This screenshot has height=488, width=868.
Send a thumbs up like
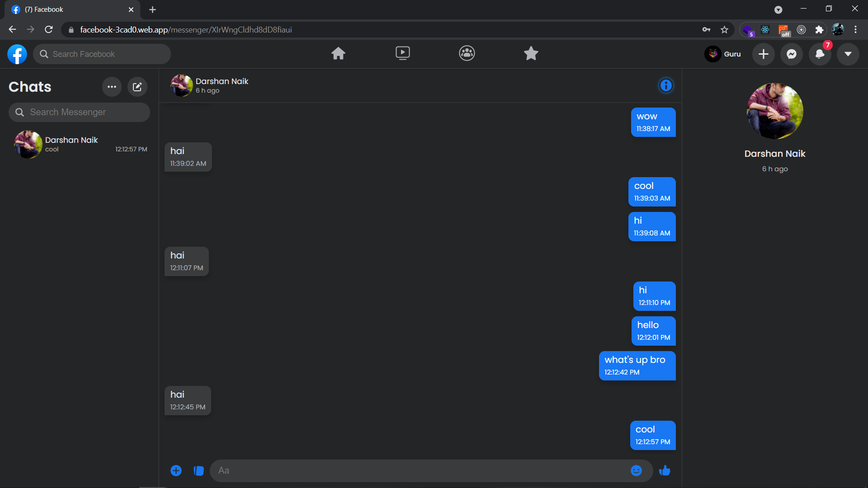[x=665, y=471]
